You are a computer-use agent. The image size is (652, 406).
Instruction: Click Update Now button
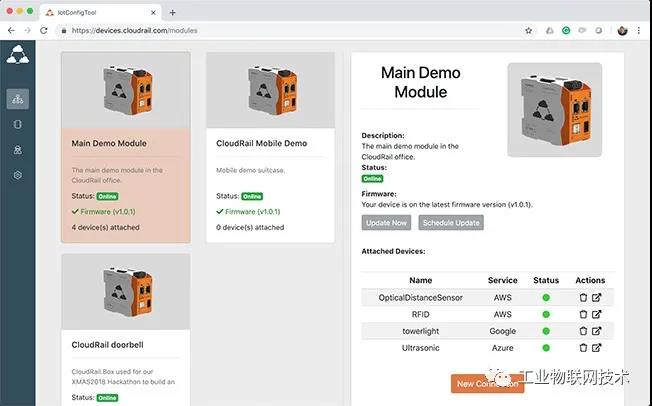pyautogui.click(x=386, y=223)
